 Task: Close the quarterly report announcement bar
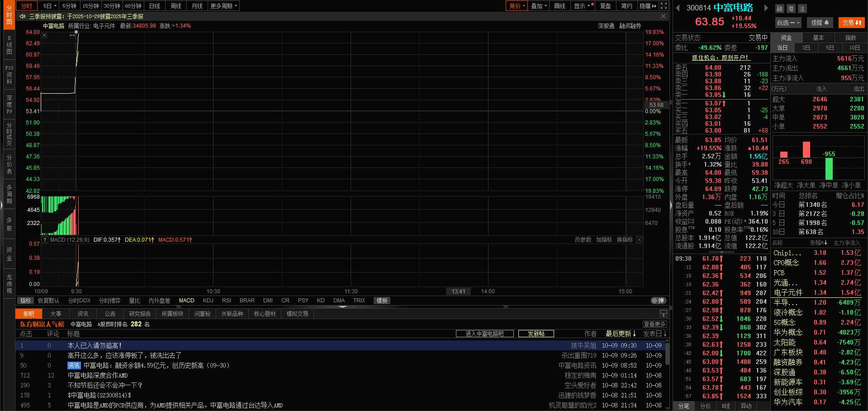pyautogui.click(x=663, y=16)
